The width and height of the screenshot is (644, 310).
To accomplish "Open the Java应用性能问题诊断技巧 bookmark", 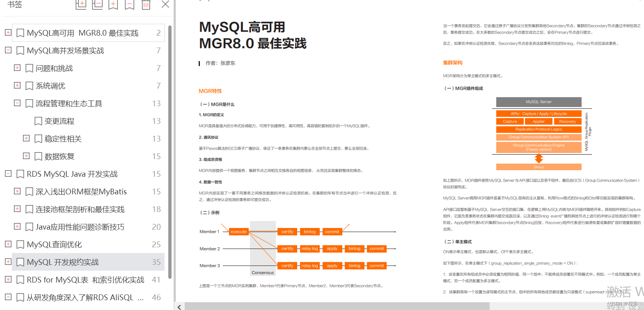I will (x=80, y=227).
